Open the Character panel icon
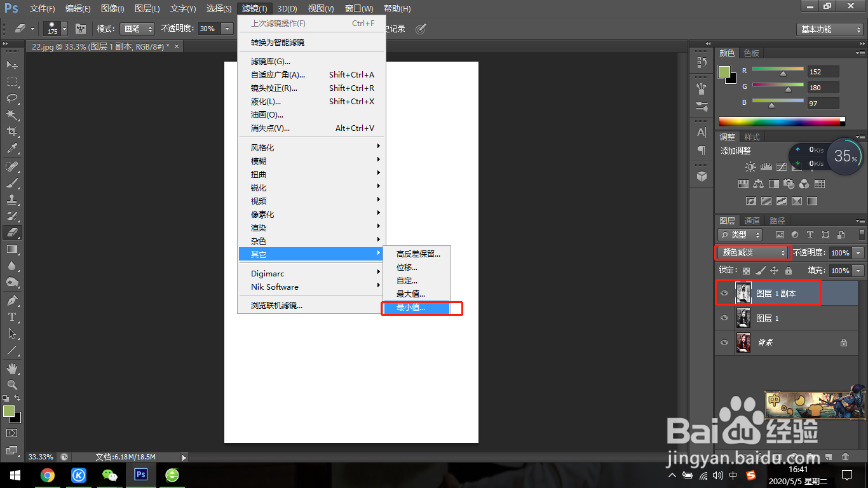 click(x=702, y=132)
